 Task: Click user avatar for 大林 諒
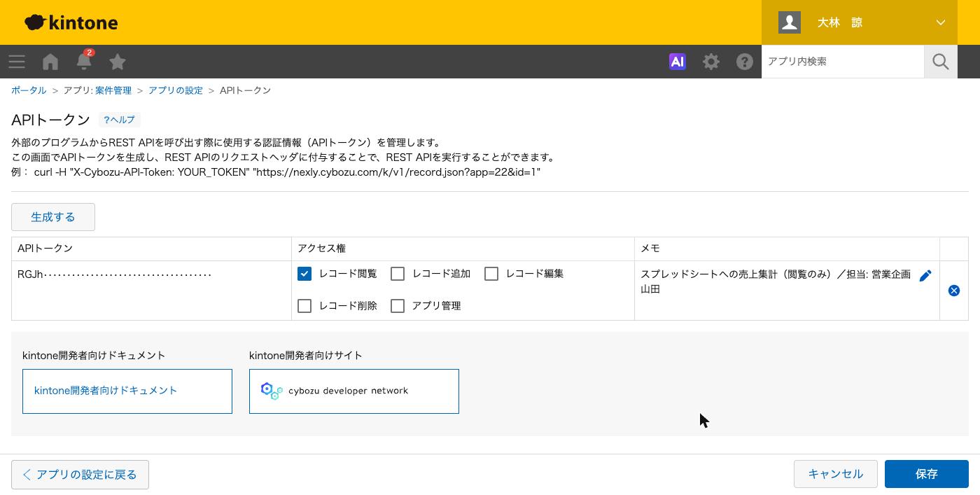(790, 22)
